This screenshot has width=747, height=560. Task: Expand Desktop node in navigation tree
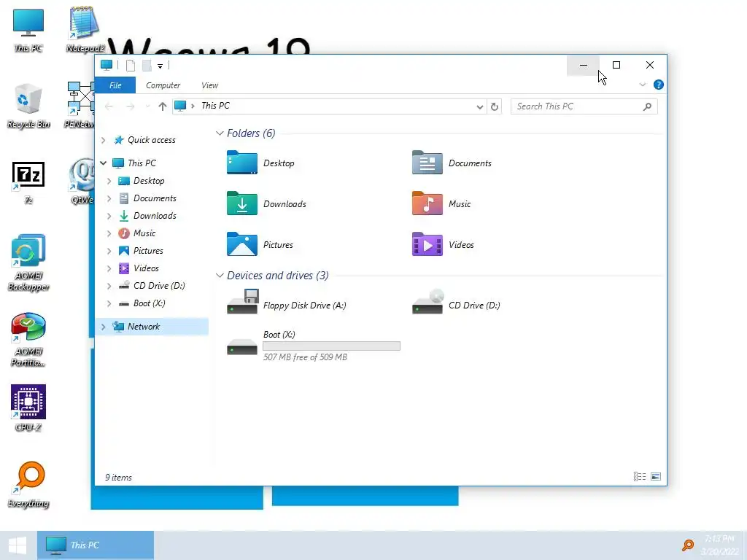[x=109, y=181]
